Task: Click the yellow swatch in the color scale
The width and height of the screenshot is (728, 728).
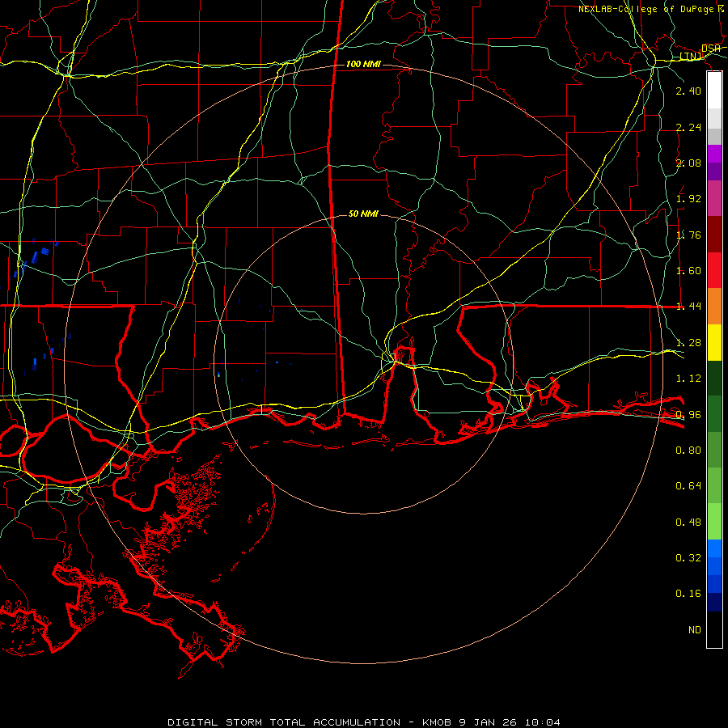Action: pyautogui.click(x=714, y=342)
